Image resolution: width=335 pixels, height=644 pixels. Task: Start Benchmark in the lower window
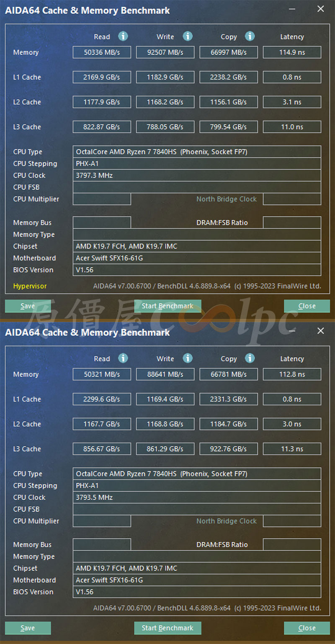click(167, 628)
